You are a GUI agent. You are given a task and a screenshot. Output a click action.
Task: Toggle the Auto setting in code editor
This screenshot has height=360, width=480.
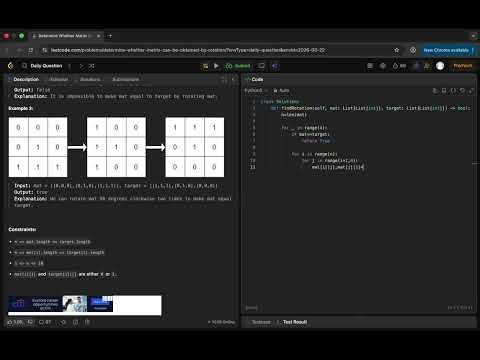(x=281, y=90)
